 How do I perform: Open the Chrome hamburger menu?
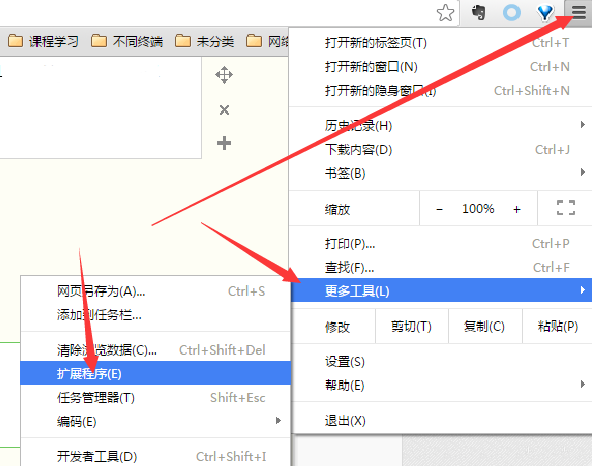click(x=578, y=12)
